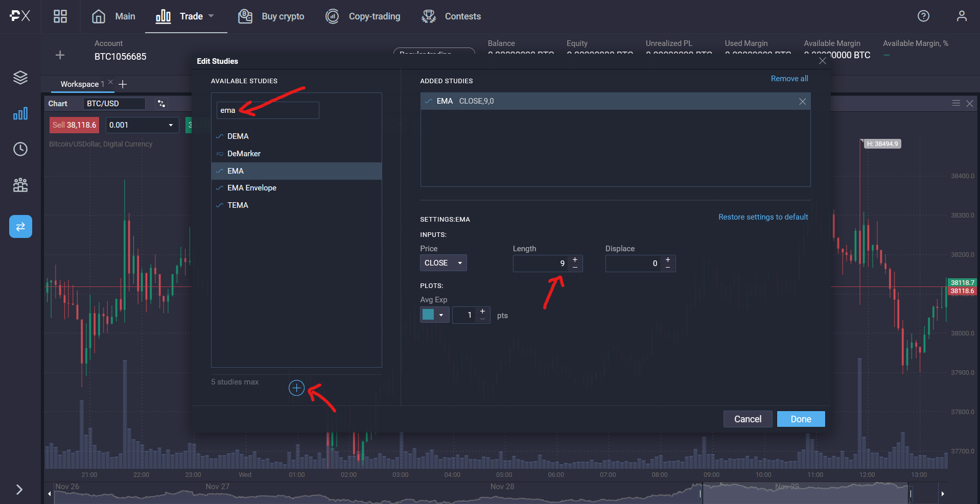980x504 pixels.
Task: Select EMA Envelope in available studies
Action: pos(296,188)
